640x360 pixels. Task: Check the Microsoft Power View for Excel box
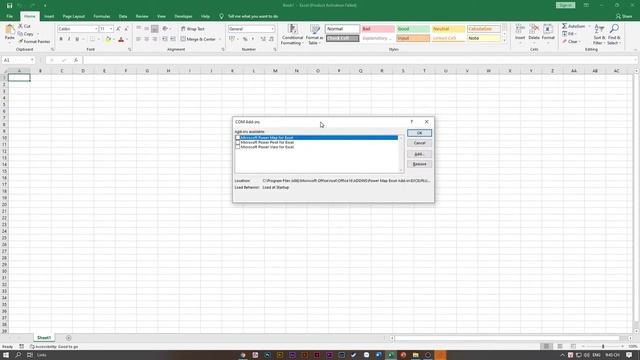[238, 147]
